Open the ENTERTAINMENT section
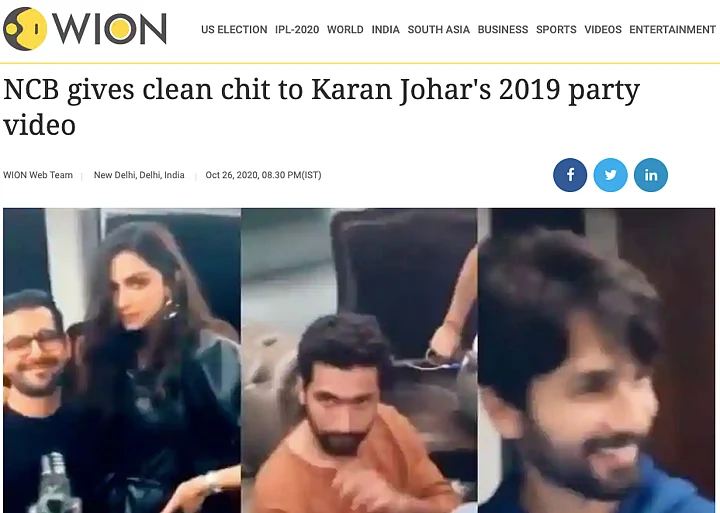The width and height of the screenshot is (720, 513). [672, 29]
